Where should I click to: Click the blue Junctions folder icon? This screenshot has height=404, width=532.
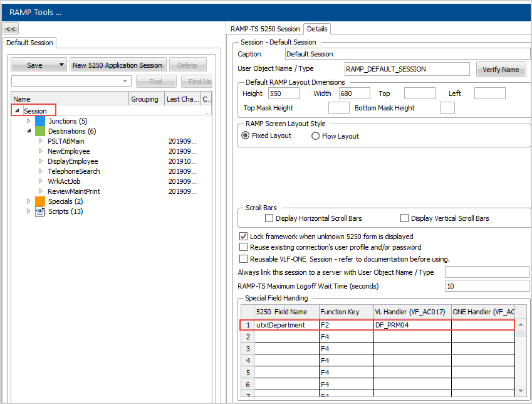40,121
